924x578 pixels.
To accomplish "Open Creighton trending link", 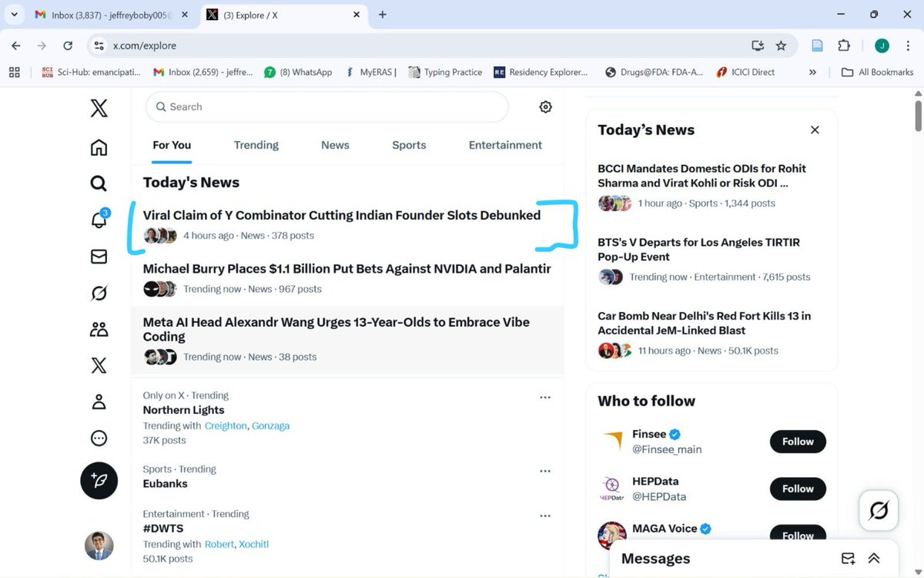I will pos(226,425).
